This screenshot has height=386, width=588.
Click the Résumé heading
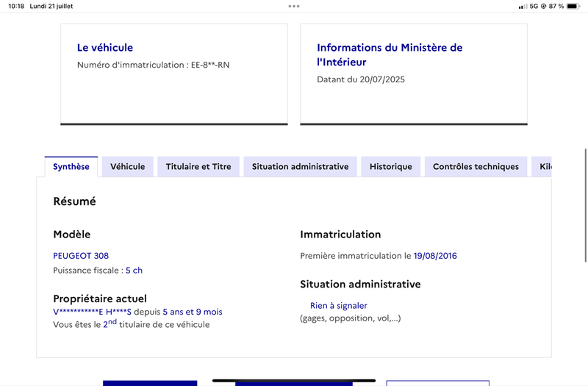pos(75,201)
